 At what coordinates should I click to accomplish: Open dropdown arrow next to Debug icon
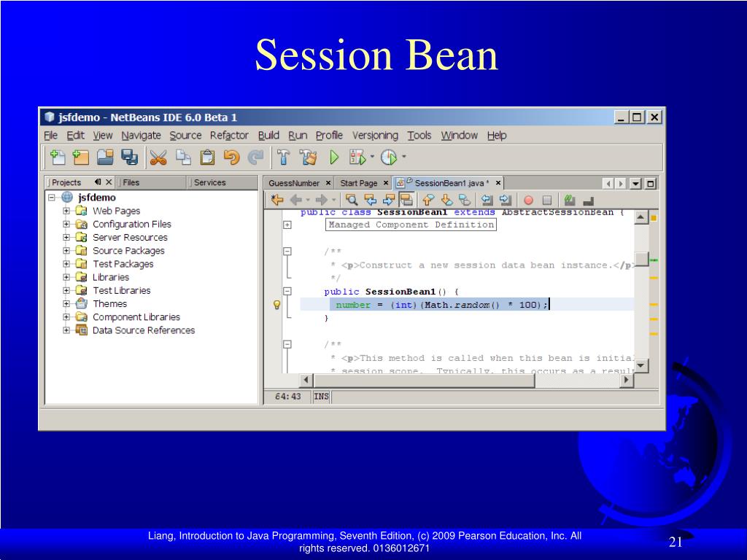click(x=372, y=156)
